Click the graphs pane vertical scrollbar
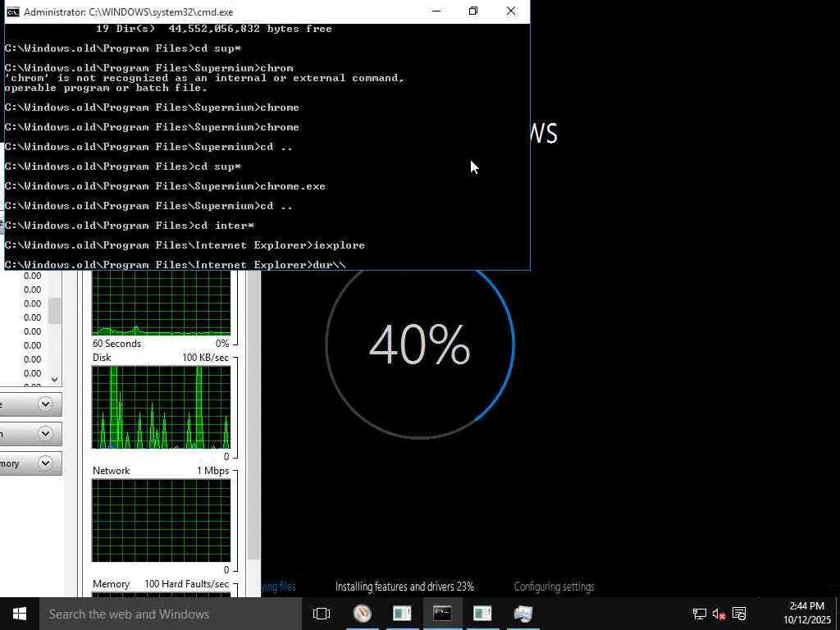Image resolution: width=840 pixels, height=630 pixels. click(255, 415)
